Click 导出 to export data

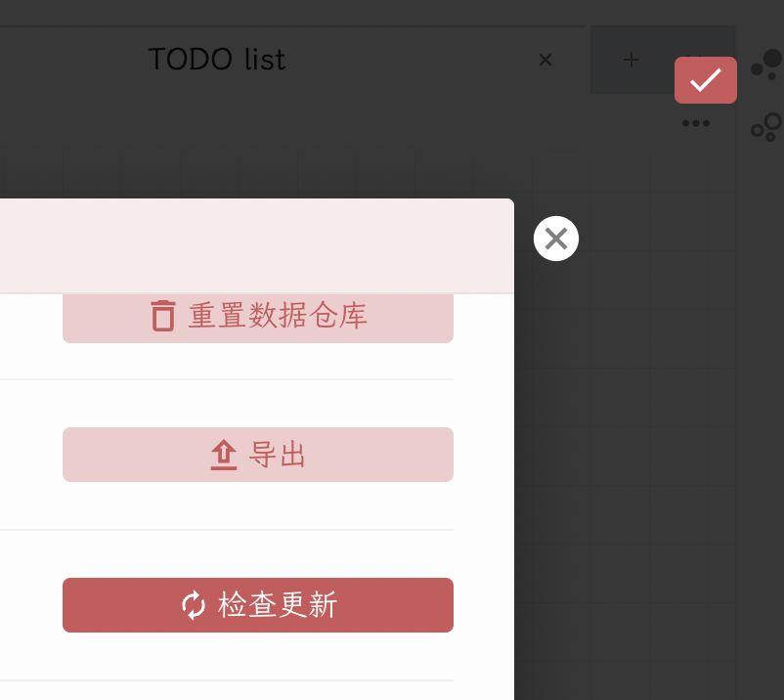point(257,454)
